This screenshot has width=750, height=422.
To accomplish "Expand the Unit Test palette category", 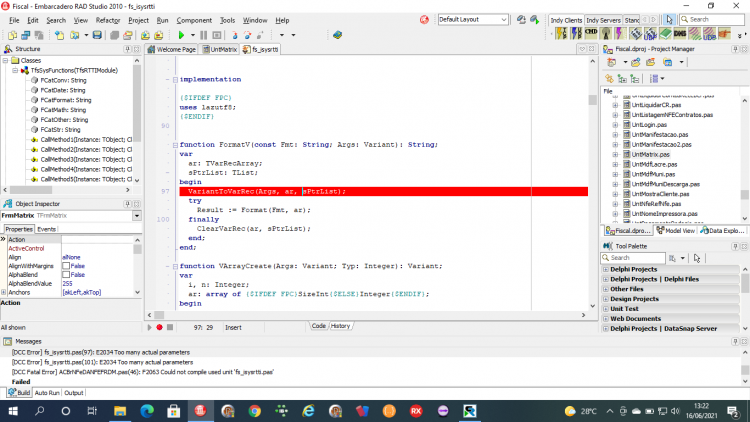I will click(x=606, y=309).
